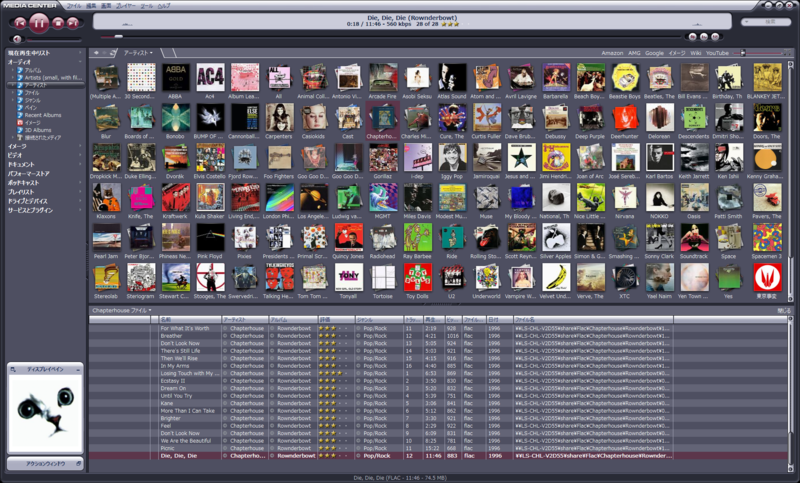This screenshot has height=483, width=800.
Task: Sort by the 評価 column header
Action: coord(336,319)
